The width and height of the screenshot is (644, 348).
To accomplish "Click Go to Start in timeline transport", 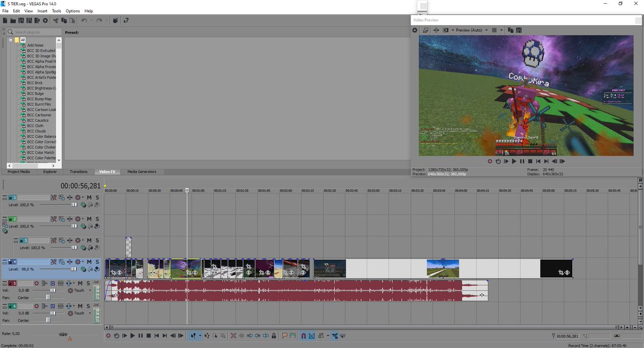I will (156, 336).
